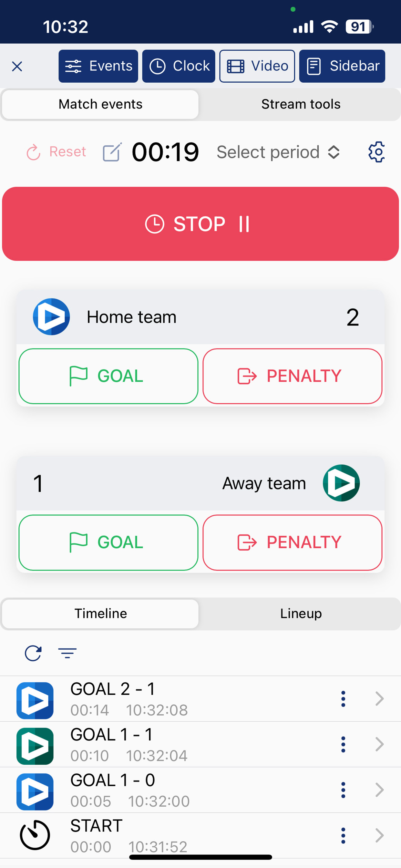This screenshot has height=868, width=401.
Task: Add a PENALTY for Away team
Action: tap(292, 542)
